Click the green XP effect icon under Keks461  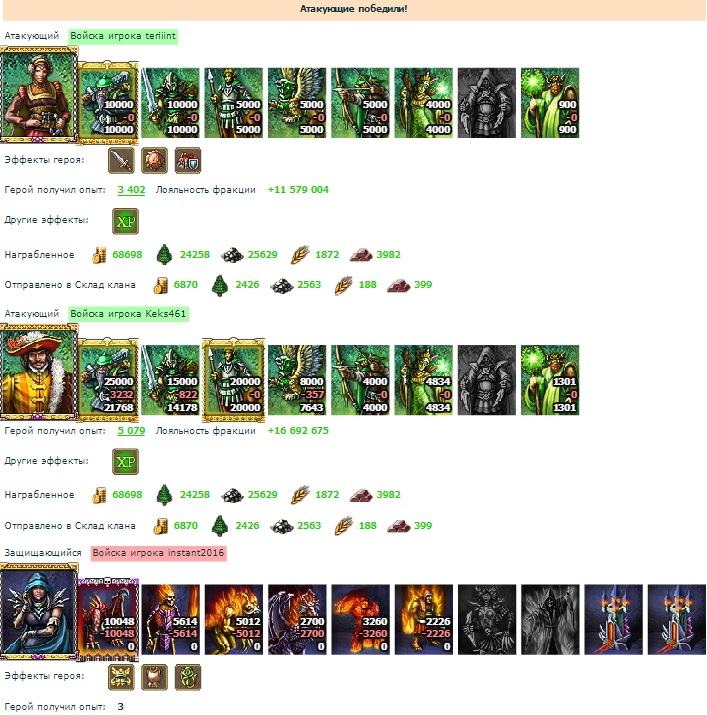coord(125,461)
